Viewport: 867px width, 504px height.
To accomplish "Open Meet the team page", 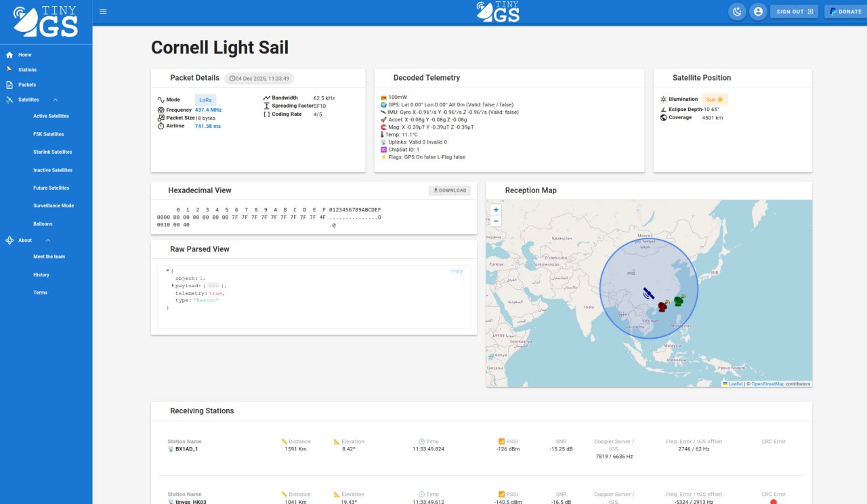I will click(x=49, y=257).
